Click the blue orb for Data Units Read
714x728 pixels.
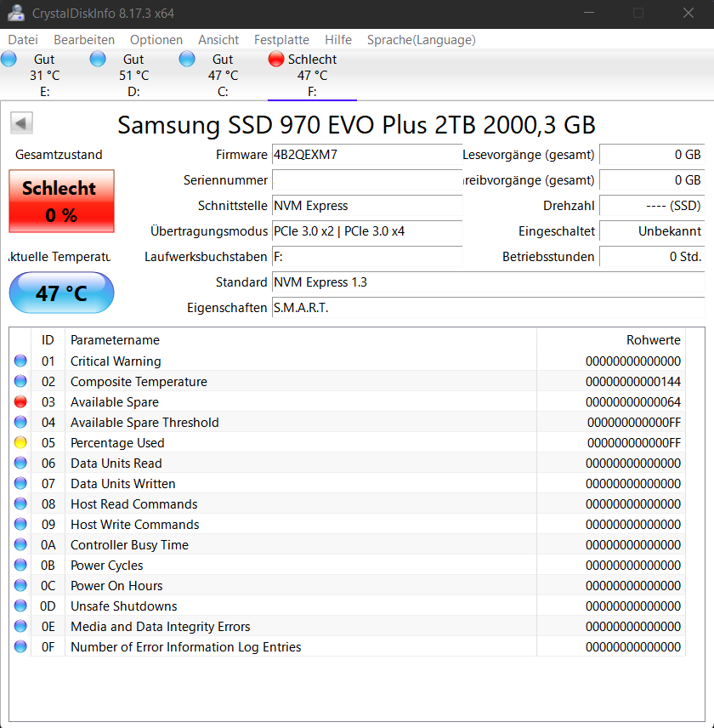(20, 463)
